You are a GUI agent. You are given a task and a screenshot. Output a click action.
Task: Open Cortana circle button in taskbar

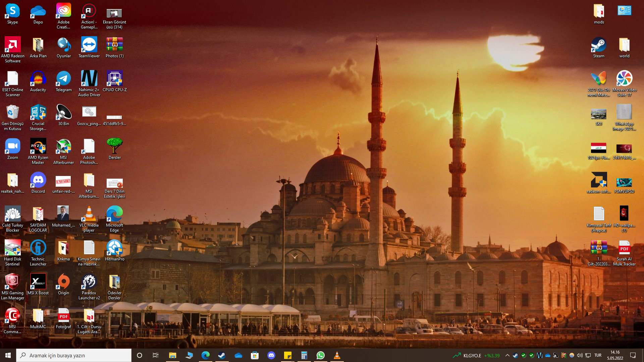point(140,355)
